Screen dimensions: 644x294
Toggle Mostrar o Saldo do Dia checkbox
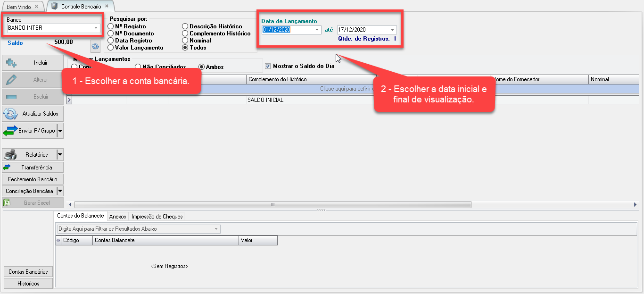pyautogui.click(x=268, y=66)
